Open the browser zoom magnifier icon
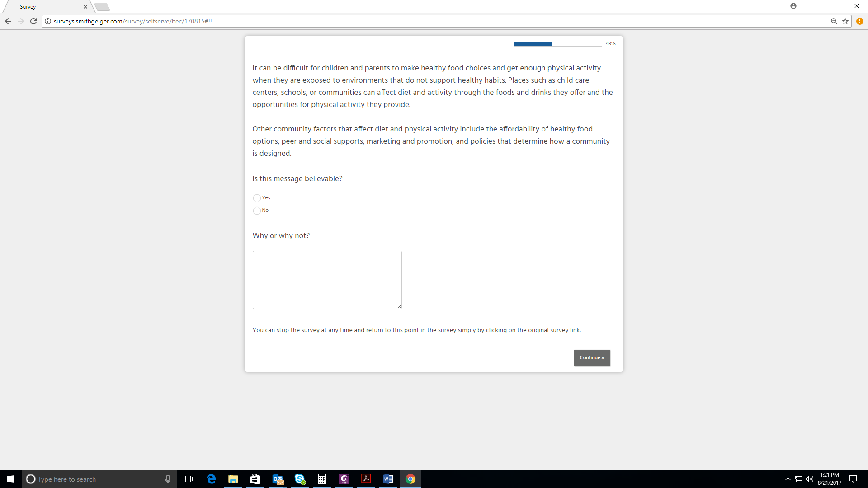Viewport: 868px width, 488px height. click(834, 21)
